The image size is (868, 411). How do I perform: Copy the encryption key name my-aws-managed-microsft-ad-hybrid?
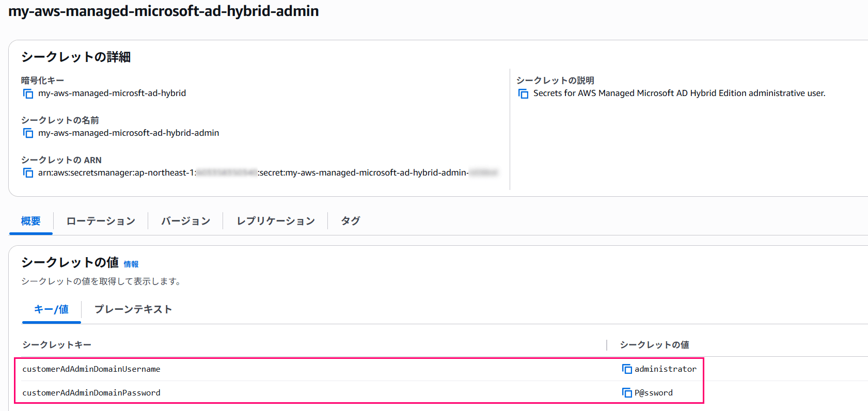[x=28, y=93]
